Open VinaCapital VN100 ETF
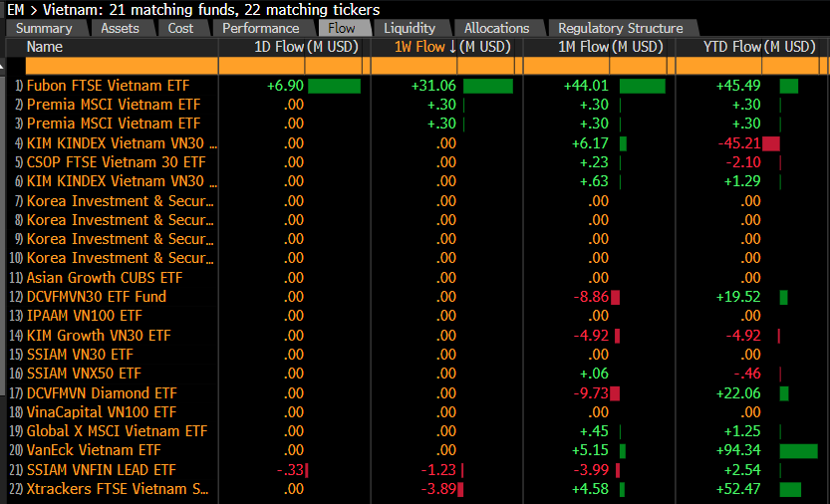This screenshot has height=504, width=830. pos(101,412)
